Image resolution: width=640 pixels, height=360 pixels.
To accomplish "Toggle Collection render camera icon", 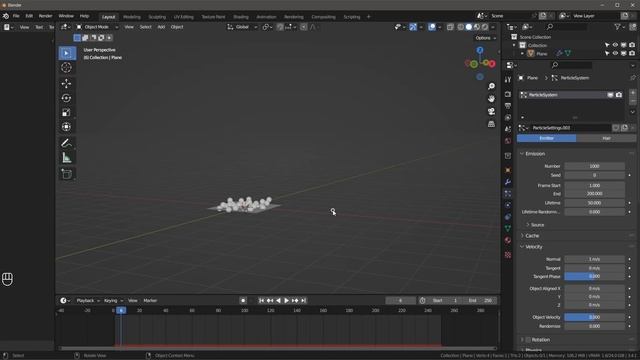I will click(x=632, y=45).
